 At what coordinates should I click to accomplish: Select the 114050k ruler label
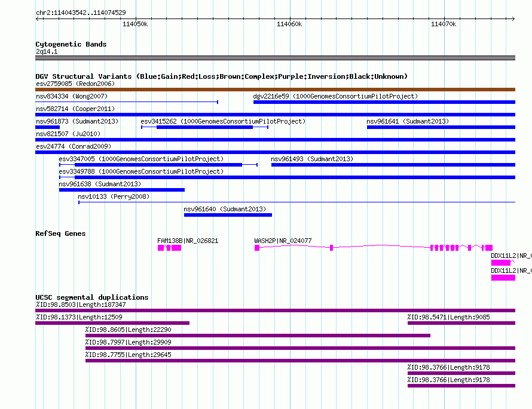(x=135, y=24)
